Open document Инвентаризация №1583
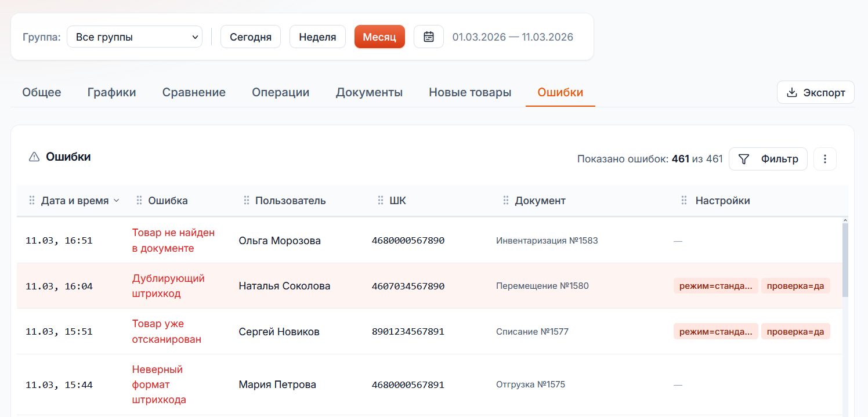 click(x=547, y=241)
